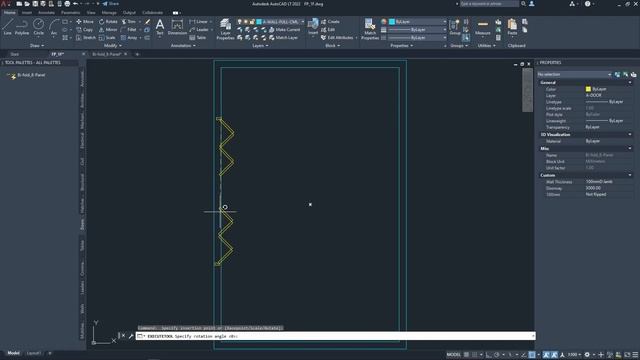
Task: Toggle snap mode in status bar
Action: [475, 355]
